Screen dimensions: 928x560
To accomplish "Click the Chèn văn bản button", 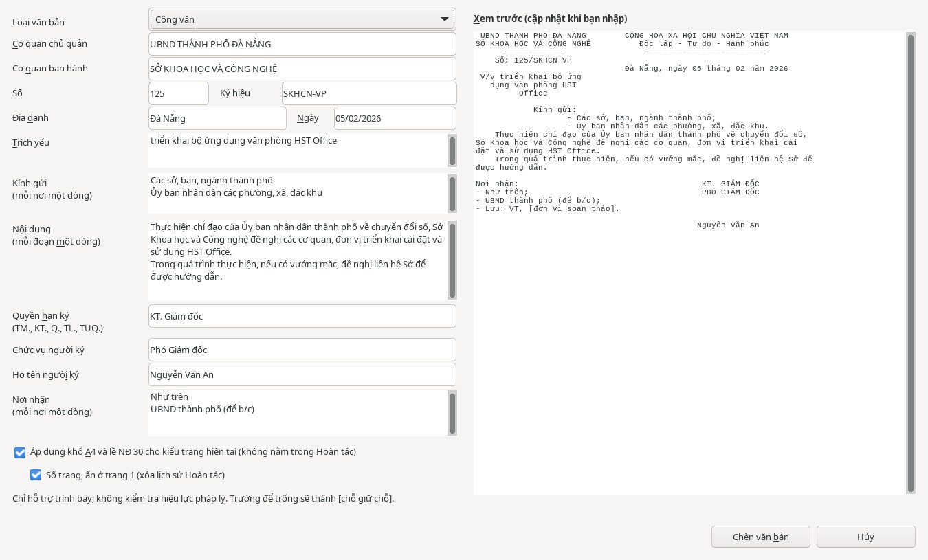I will pyautogui.click(x=761, y=537).
